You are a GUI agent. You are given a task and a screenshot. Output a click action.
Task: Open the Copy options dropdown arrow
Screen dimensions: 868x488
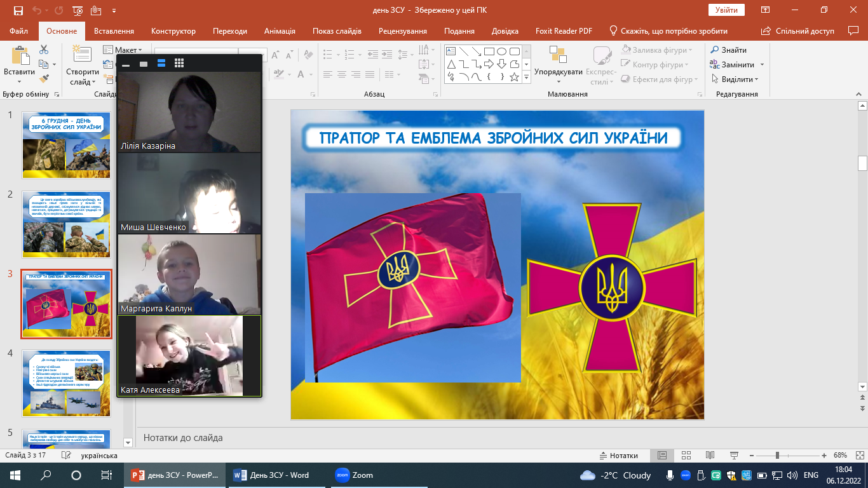pos(54,65)
